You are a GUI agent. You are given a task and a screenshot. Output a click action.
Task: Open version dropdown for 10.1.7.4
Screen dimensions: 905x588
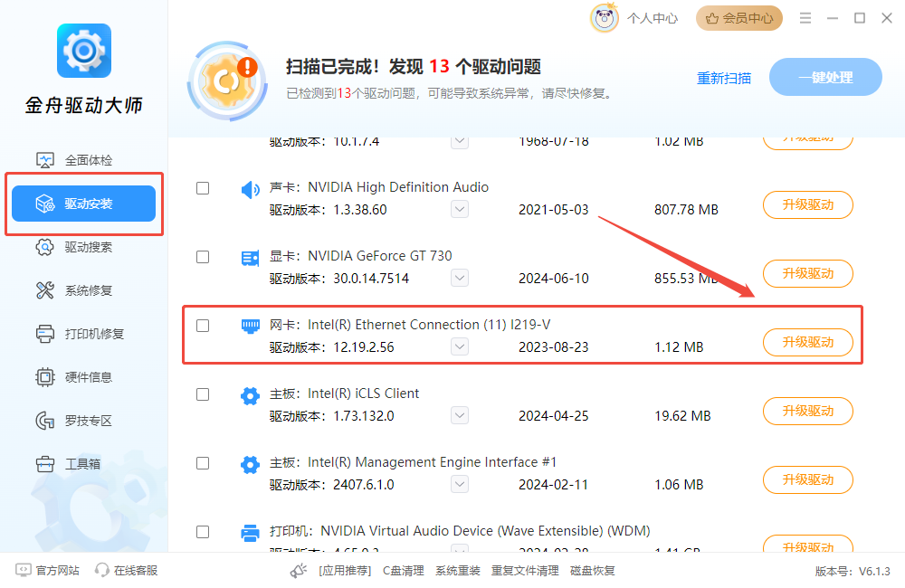(x=460, y=142)
